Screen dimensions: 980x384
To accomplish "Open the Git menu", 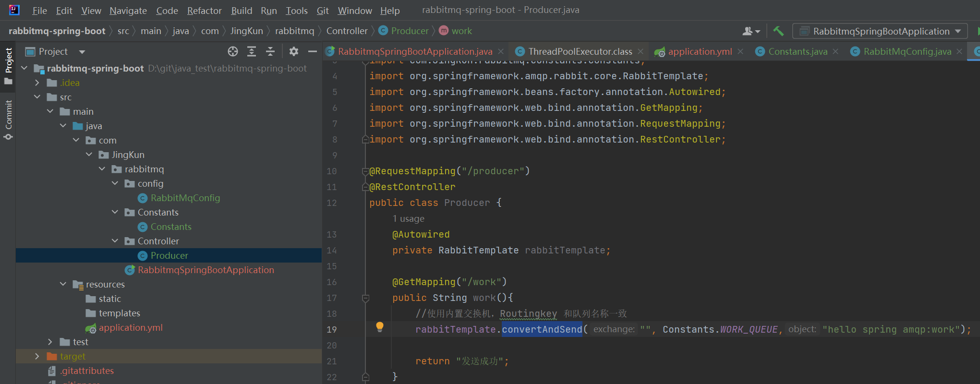I will coord(323,11).
